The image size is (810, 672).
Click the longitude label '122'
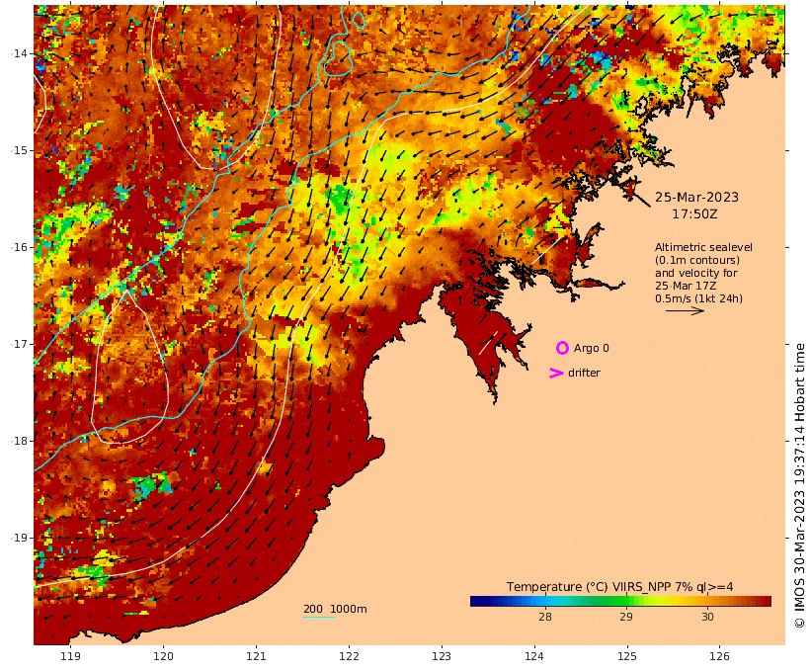[349, 656]
